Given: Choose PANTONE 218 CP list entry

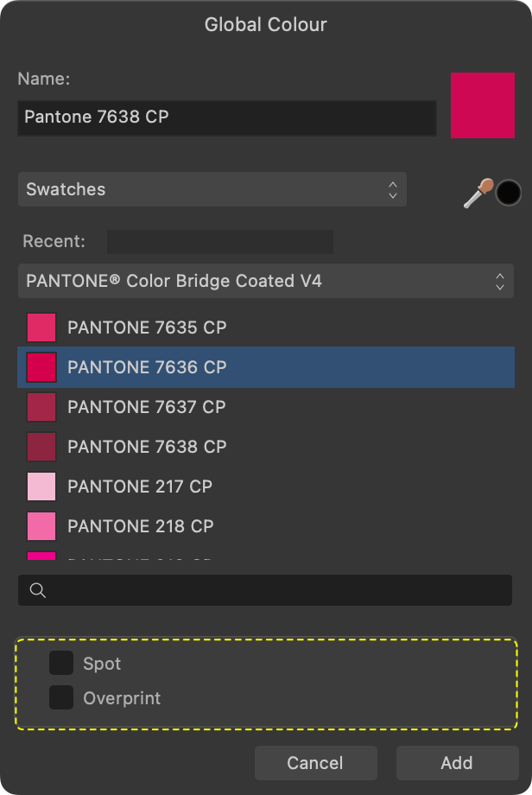Looking at the screenshot, I should (141, 526).
